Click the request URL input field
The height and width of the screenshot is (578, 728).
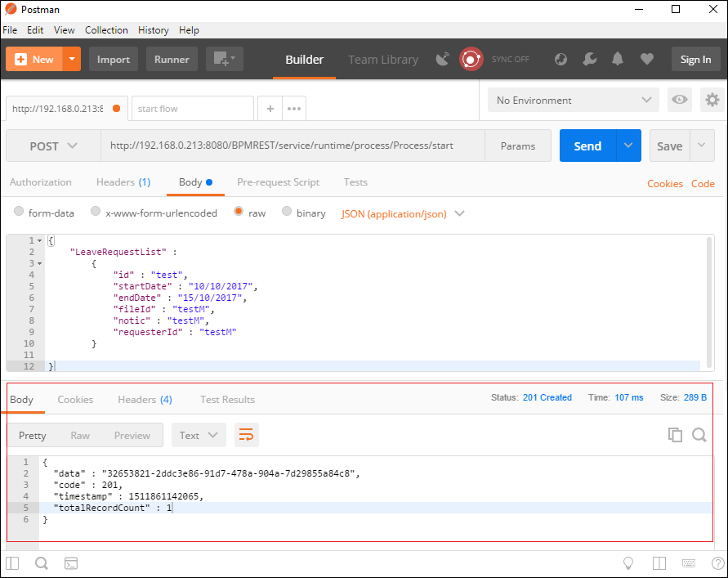point(293,146)
